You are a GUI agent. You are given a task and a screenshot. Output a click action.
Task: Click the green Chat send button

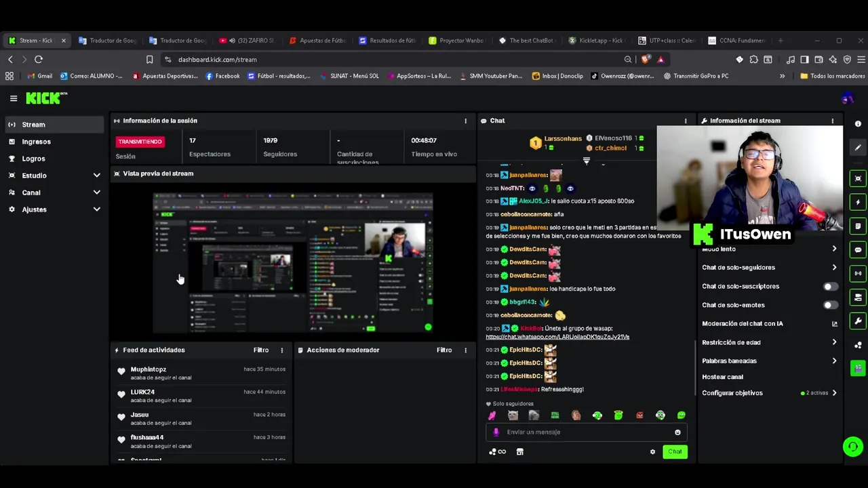675,451
